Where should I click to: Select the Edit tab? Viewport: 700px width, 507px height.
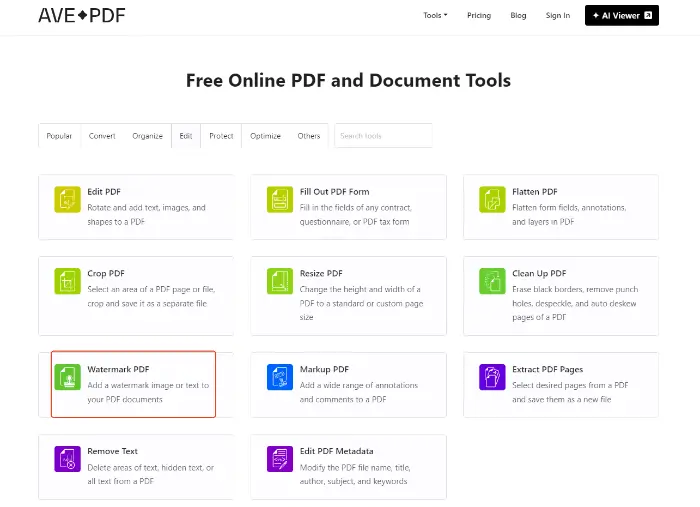click(186, 136)
